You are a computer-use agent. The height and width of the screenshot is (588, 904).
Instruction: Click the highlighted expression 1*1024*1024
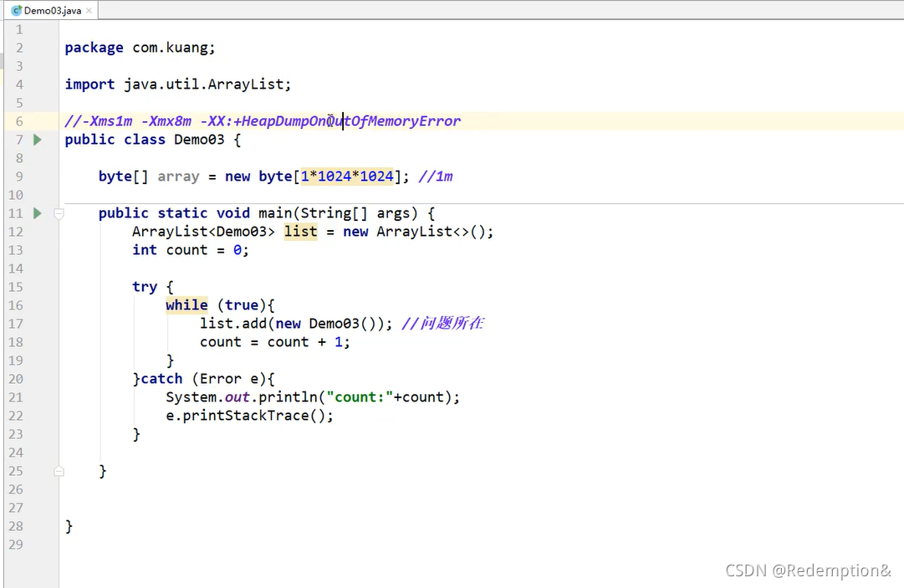pyautogui.click(x=347, y=176)
